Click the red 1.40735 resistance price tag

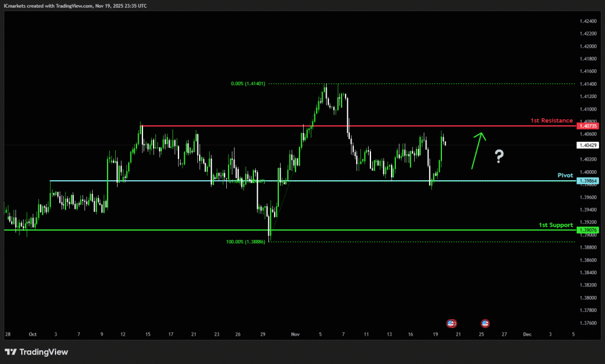[588, 126]
